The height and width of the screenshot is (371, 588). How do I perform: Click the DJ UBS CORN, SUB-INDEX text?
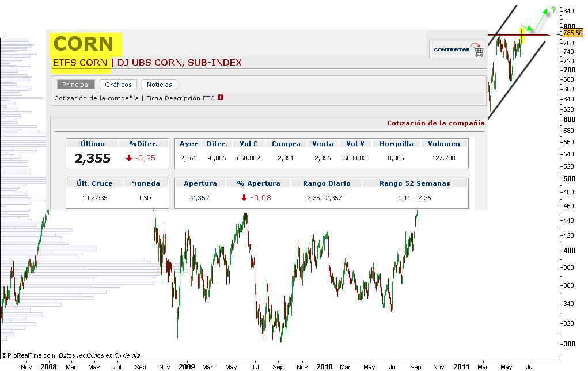pos(180,63)
